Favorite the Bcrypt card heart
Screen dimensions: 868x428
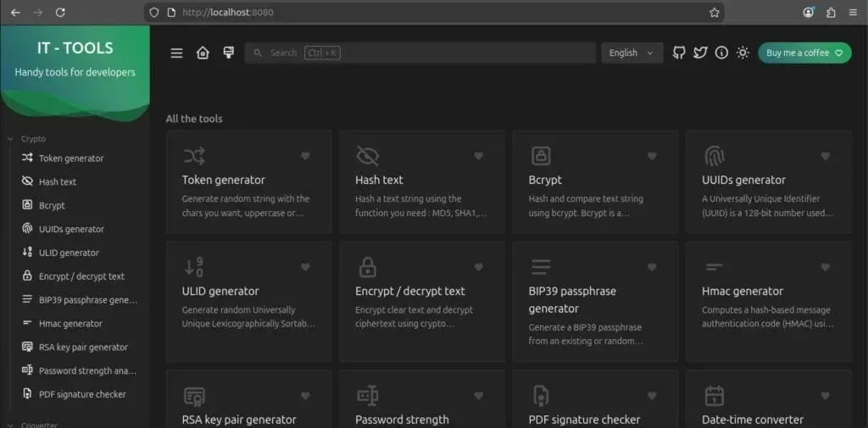tap(652, 156)
